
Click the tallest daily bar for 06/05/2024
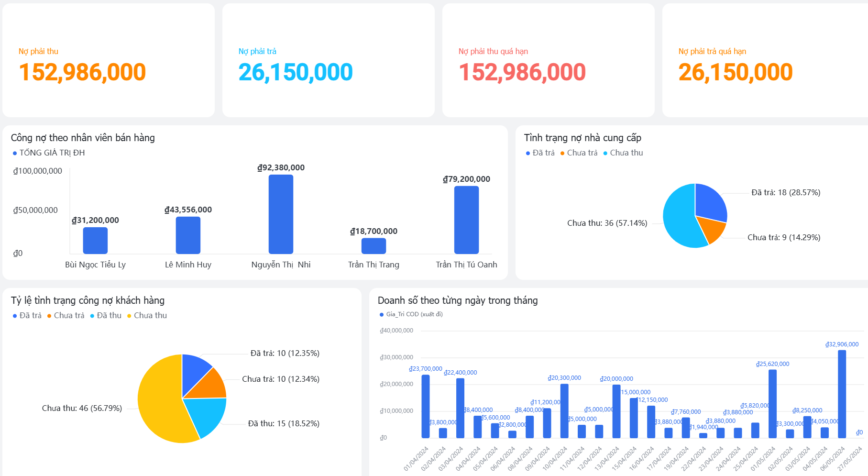842,394
